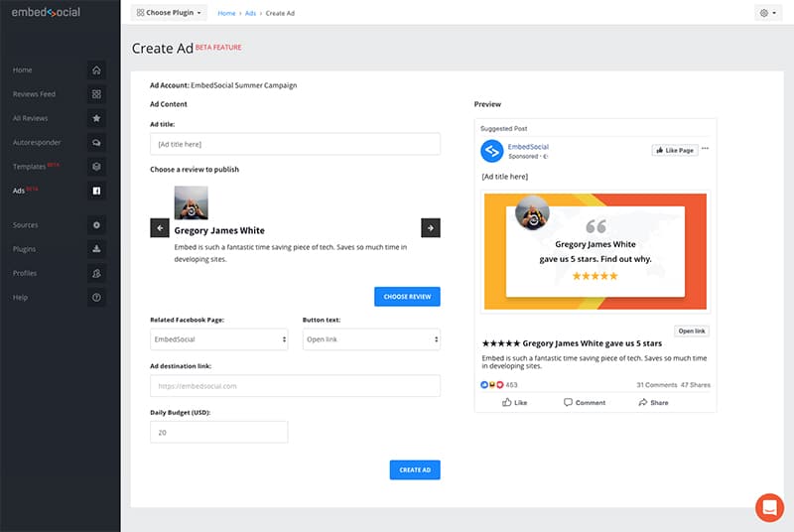794x532 pixels.
Task: Click the EmbedSocial page avatar in preview
Action: [x=491, y=151]
